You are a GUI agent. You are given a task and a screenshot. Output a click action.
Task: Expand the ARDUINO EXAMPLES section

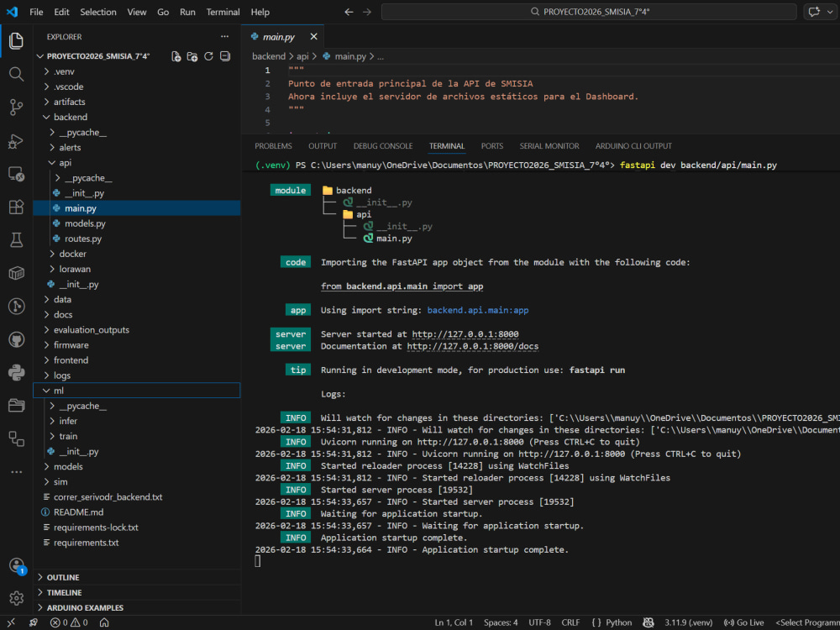tap(137, 608)
